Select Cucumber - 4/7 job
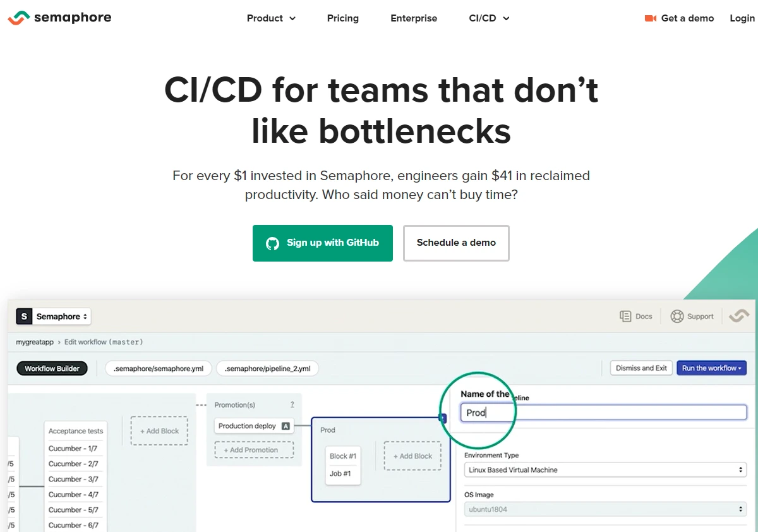 pos(73,495)
